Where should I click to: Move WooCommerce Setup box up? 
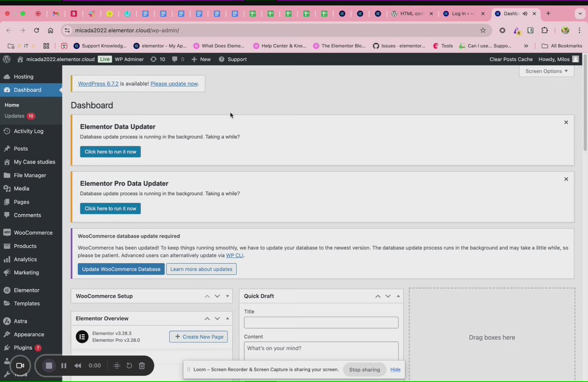click(x=207, y=296)
